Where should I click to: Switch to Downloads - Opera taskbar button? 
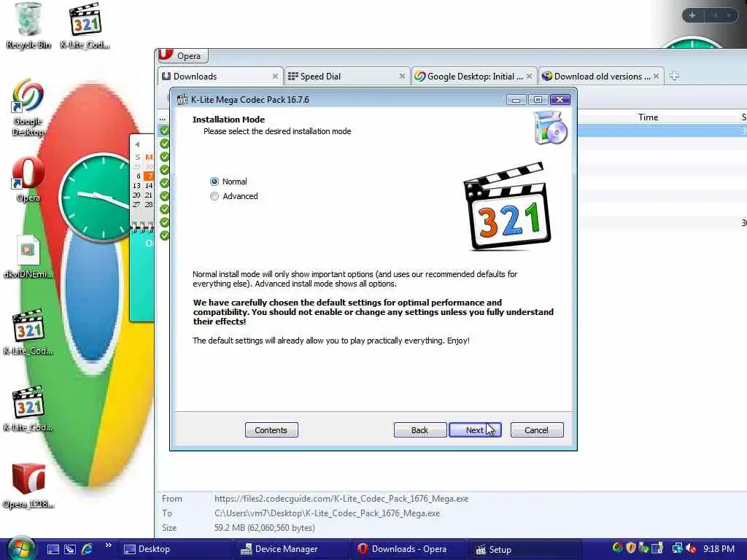(409, 549)
